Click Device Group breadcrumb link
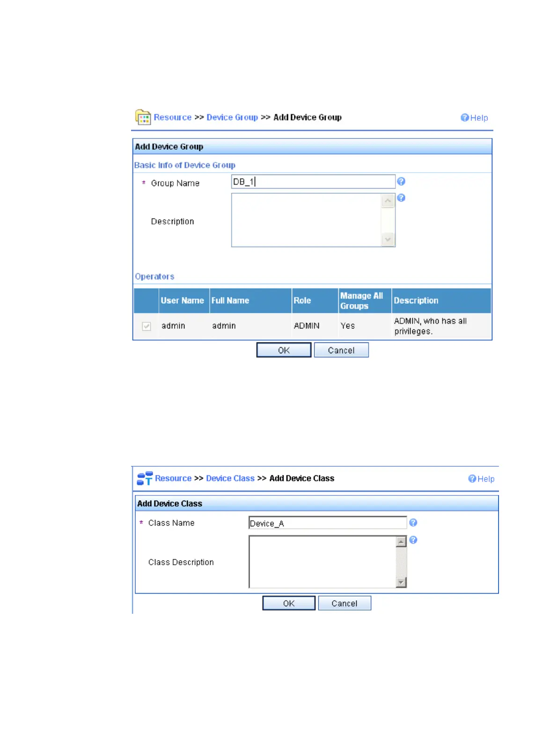Image resolution: width=557 pixels, height=756 pixels. point(232,117)
